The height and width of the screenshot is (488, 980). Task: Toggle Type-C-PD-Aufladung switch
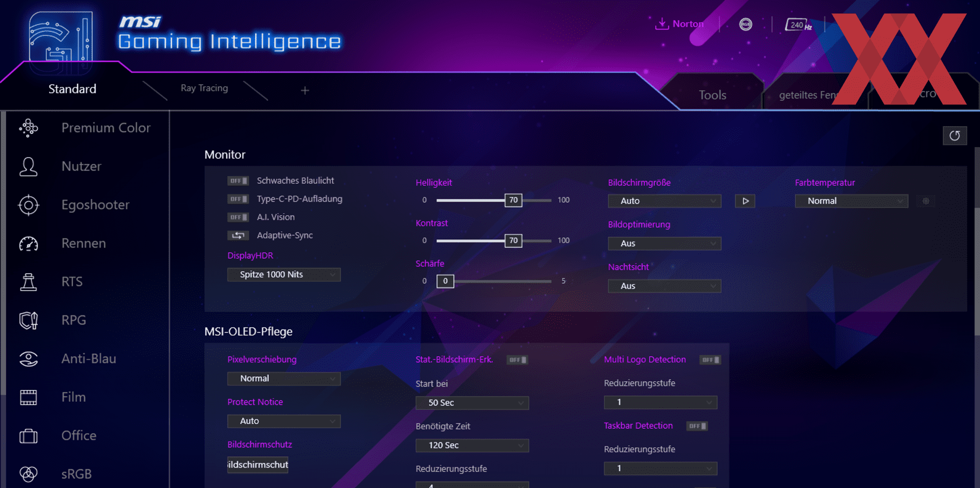click(238, 199)
